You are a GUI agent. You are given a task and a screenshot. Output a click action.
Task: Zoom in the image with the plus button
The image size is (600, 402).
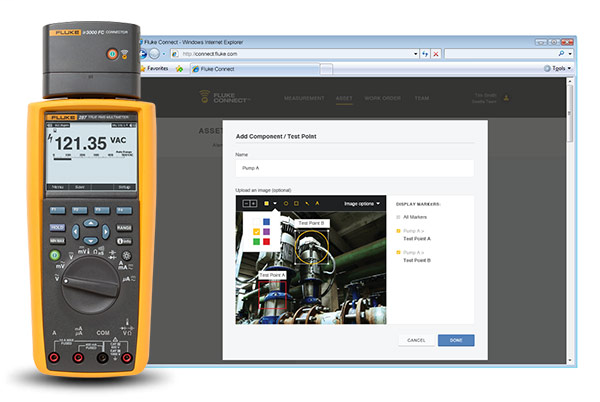(x=253, y=203)
